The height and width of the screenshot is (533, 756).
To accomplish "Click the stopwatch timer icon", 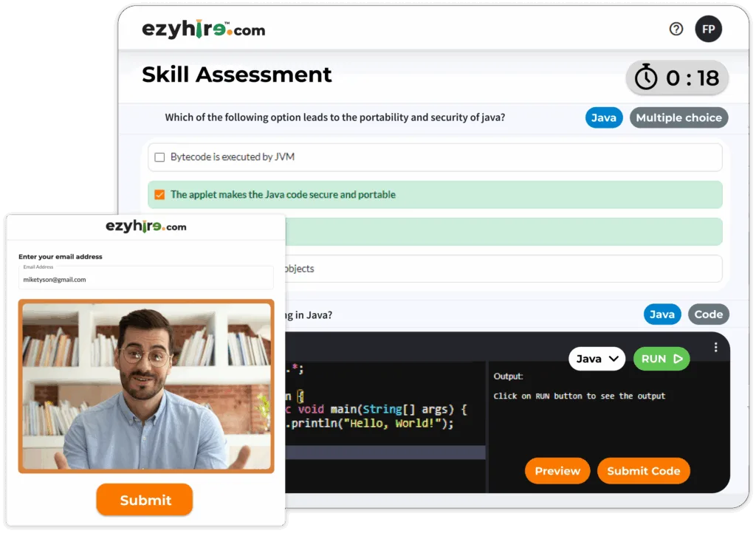I will (646, 78).
